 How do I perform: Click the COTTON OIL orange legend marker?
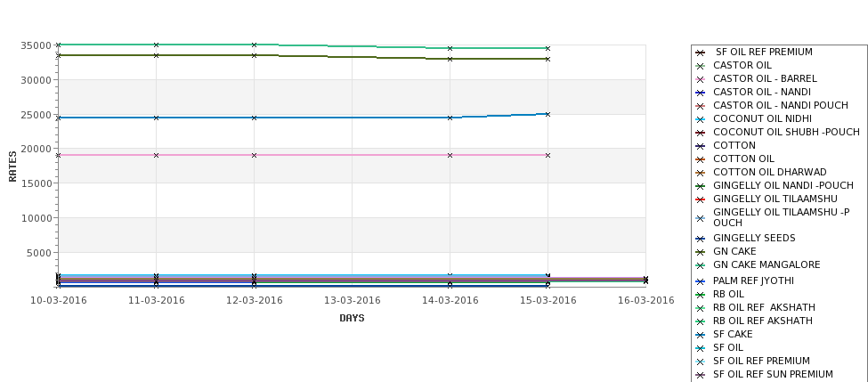click(x=701, y=159)
